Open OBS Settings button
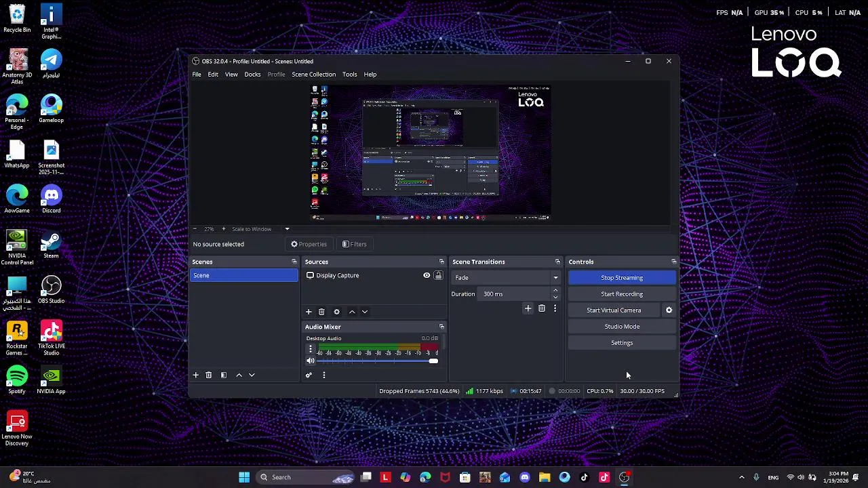Viewport: 868px width, 488px height. [x=622, y=343]
